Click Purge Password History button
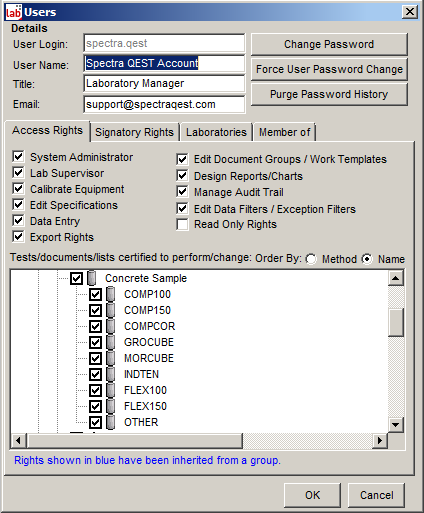 click(x=329, y=94)
